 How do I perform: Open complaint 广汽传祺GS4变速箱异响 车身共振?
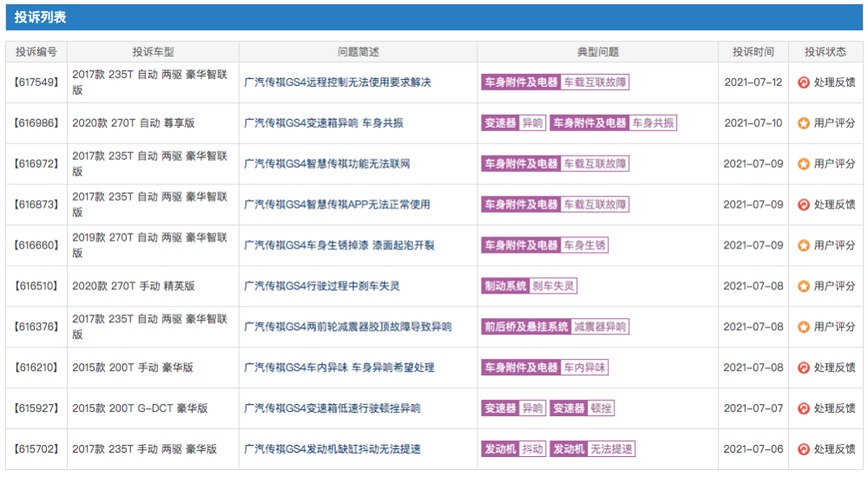(324, 123)
